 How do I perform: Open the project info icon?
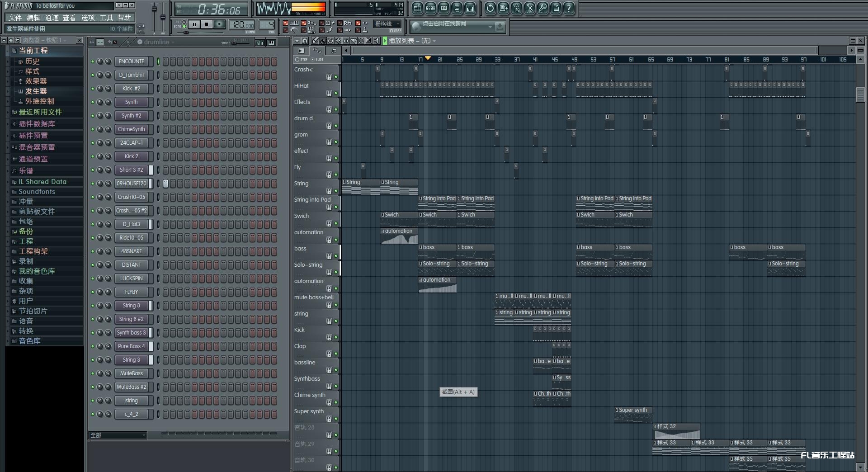[x=556, y=8]
